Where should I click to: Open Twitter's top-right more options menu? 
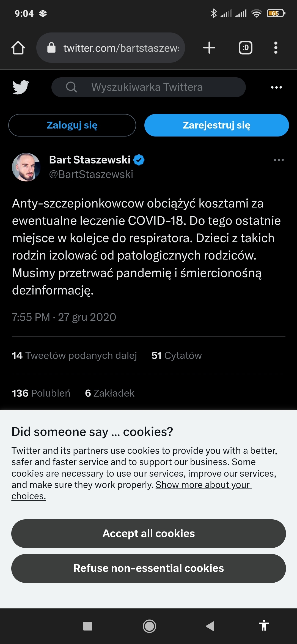[276, 88]
